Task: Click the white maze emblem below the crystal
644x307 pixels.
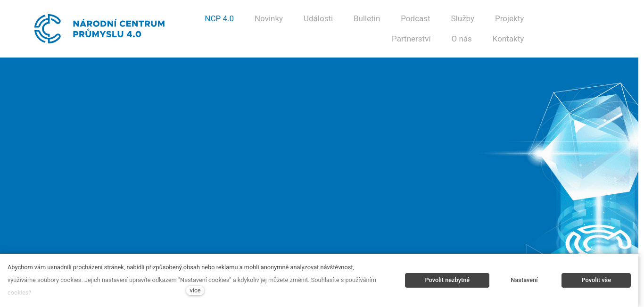Action: (x=598, y=240)
